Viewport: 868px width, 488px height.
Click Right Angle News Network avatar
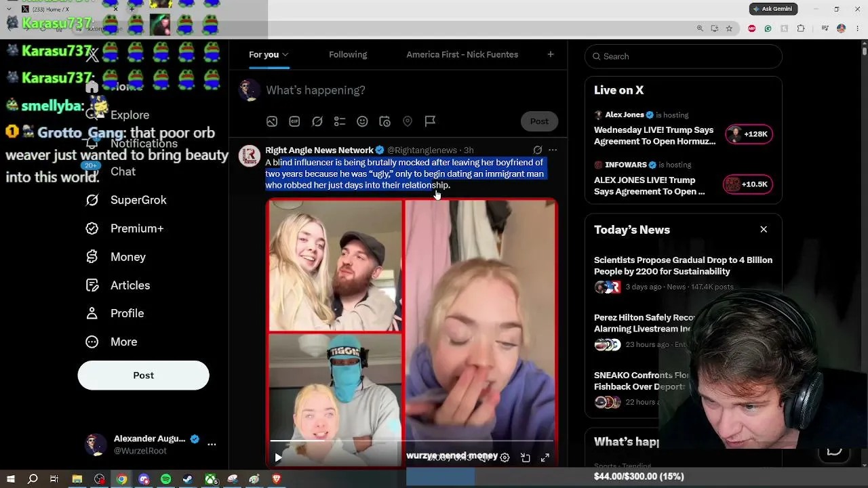tap(250, 156)
